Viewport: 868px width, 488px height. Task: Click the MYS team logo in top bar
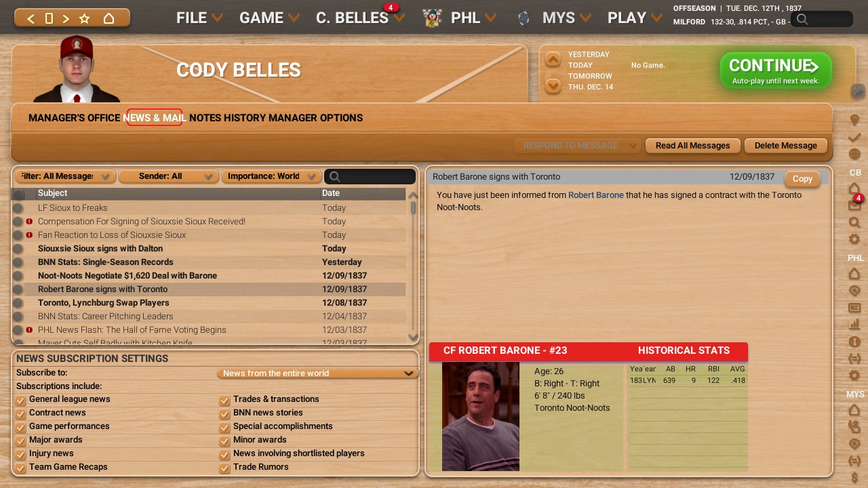pos(523,18)
